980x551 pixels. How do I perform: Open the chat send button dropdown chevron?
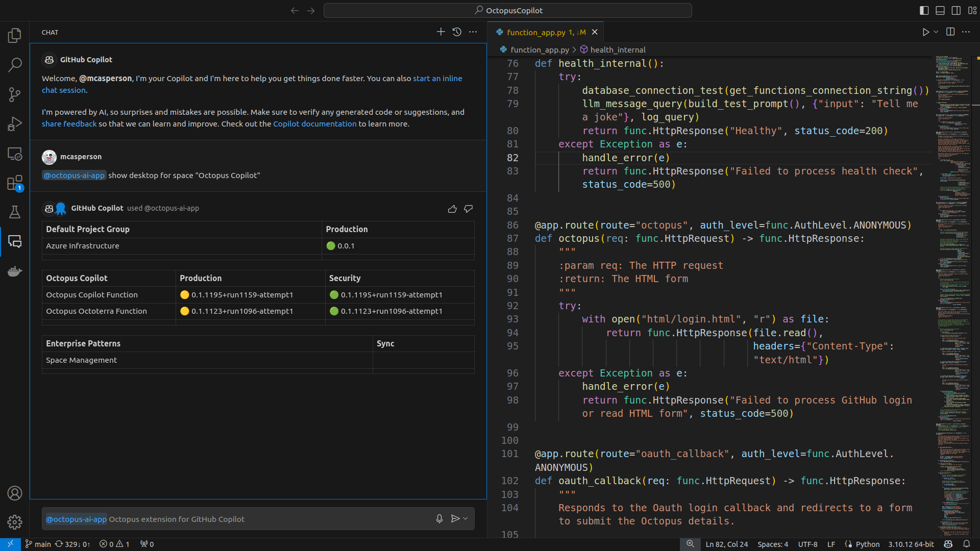464,518
